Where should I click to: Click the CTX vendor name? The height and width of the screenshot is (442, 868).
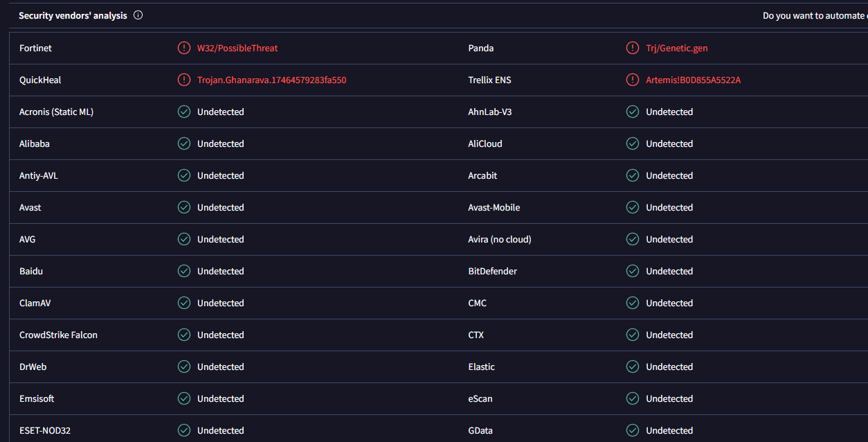pyautogui.click(x=476, y=335)
